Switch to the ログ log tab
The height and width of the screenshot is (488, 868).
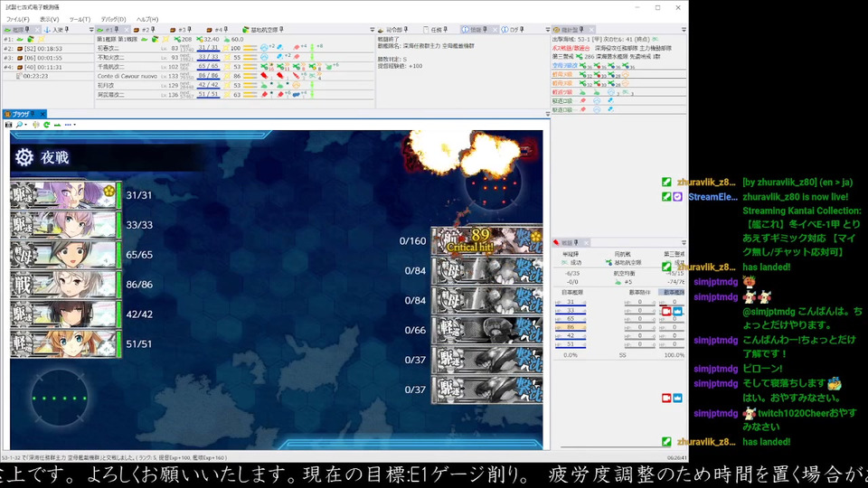tap(514, 30)
